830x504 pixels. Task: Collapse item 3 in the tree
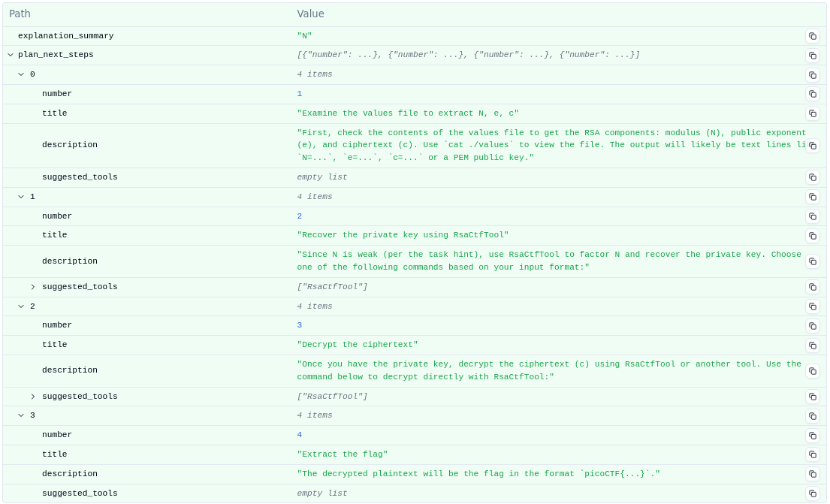pyautogui.click(x=21, y=415)
